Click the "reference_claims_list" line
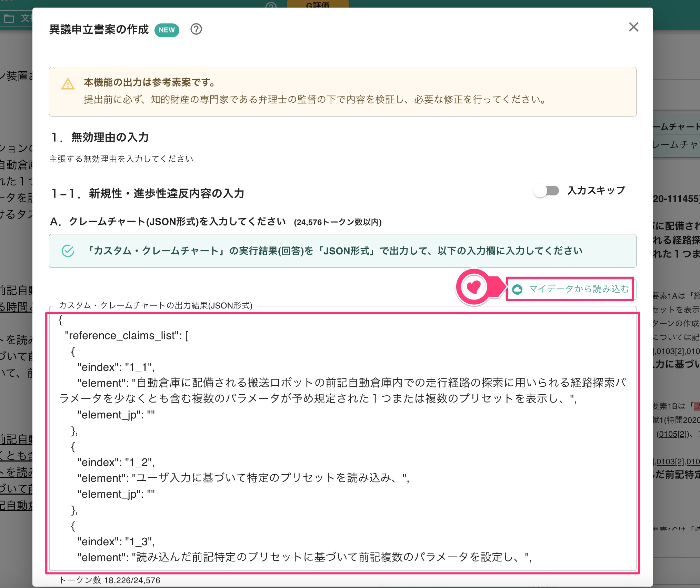700x588 pixels. (x=127, y=335)
